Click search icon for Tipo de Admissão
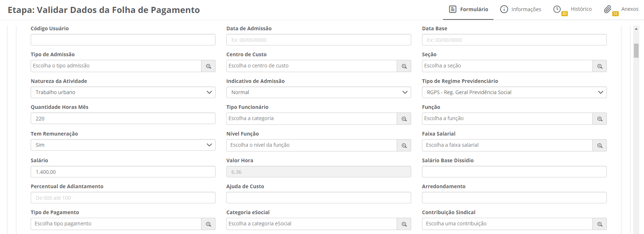The width and height of the screenshot is (644, 234). 208,66
